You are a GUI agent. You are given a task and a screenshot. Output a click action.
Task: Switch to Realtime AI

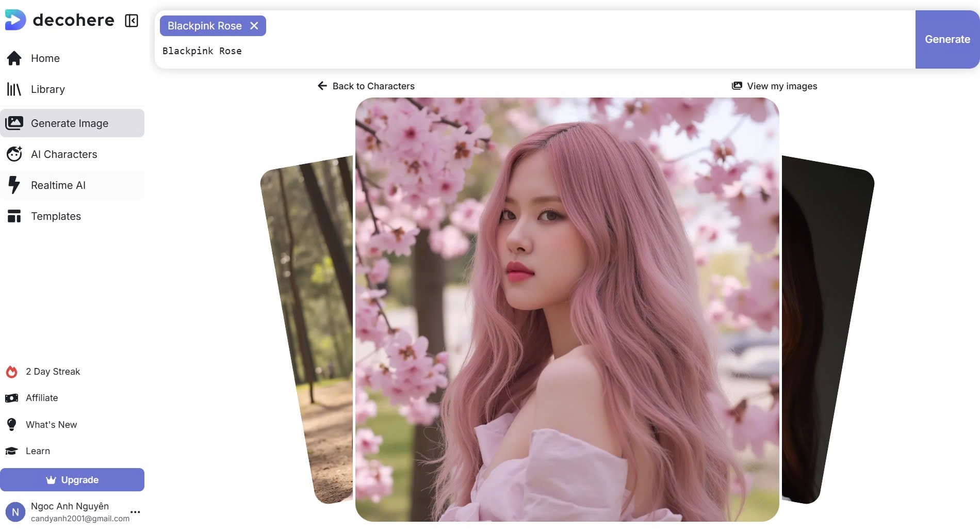(72, 185)
